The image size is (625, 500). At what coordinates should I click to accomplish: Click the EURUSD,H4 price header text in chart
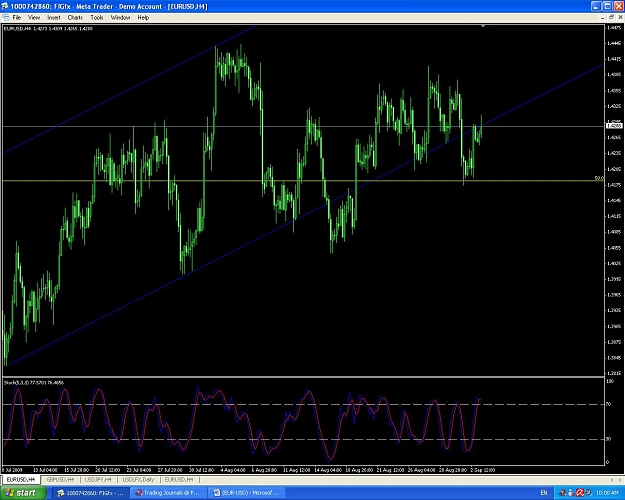tap(48, 28)
